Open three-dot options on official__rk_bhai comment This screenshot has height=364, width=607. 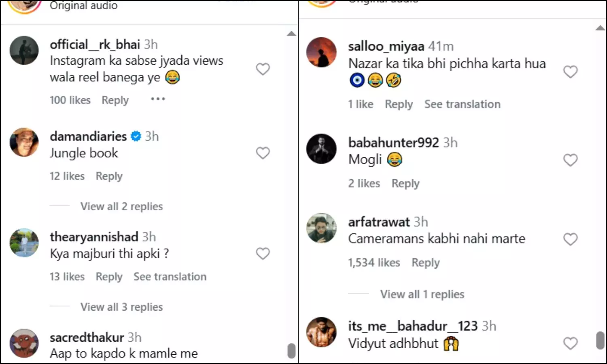coord(158,99)
